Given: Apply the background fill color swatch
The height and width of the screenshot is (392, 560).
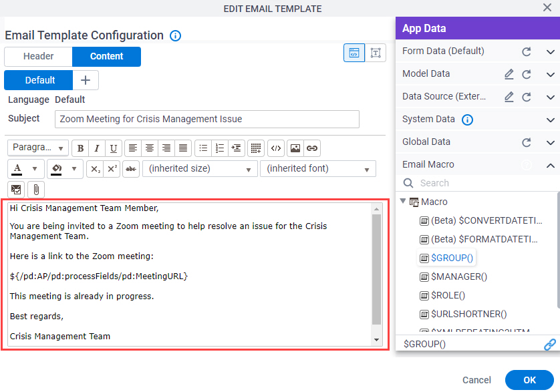Looking at the screenshot, I should pos(57,169).
